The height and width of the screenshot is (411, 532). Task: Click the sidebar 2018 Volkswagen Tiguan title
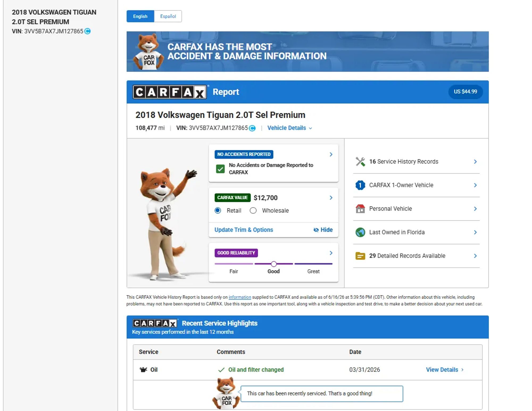[x=54, y=17]
